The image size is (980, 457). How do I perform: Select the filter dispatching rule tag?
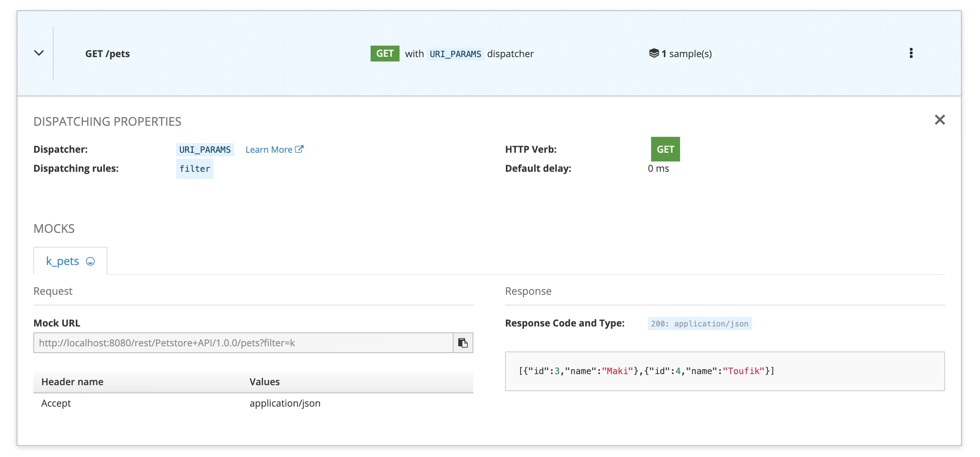(x=194, y=169)
